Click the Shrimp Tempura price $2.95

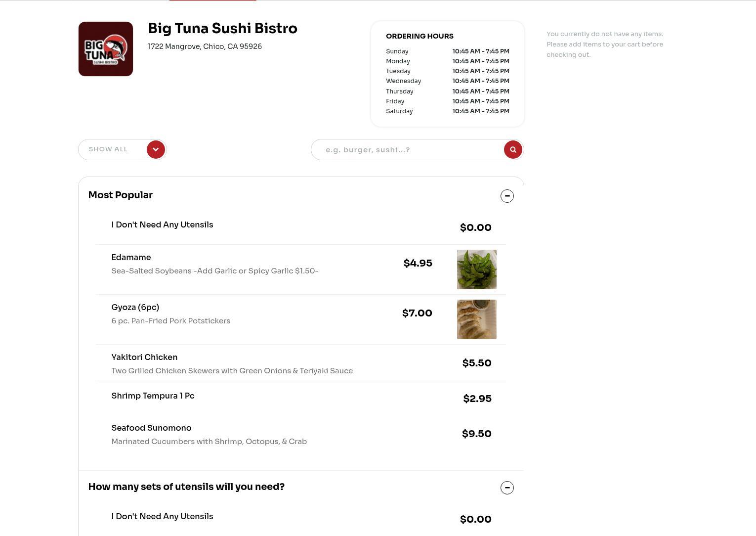tap(477, 399)
